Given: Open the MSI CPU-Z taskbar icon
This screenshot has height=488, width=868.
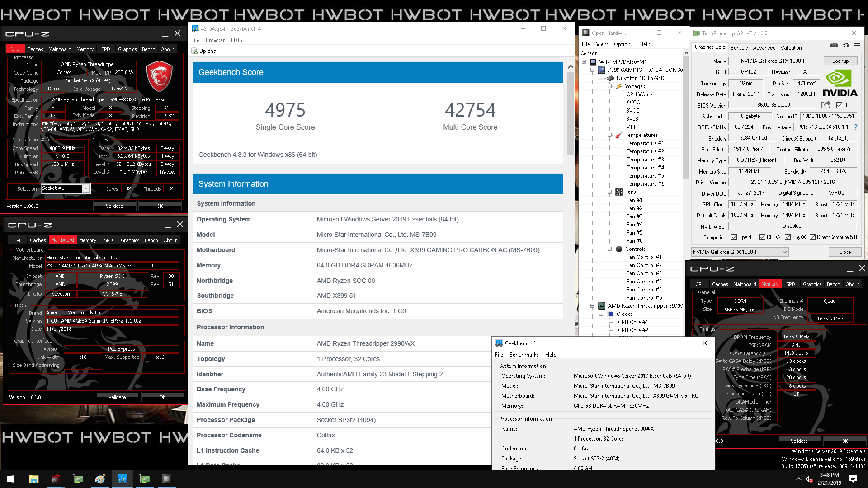Looking at the screenshot, I should coord(56,479).
